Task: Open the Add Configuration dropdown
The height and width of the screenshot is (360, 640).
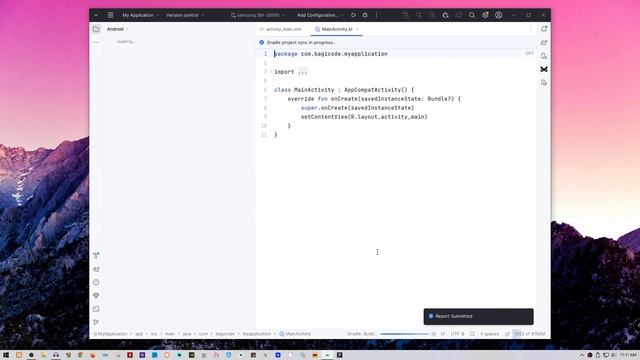Action: coord(319,15)
